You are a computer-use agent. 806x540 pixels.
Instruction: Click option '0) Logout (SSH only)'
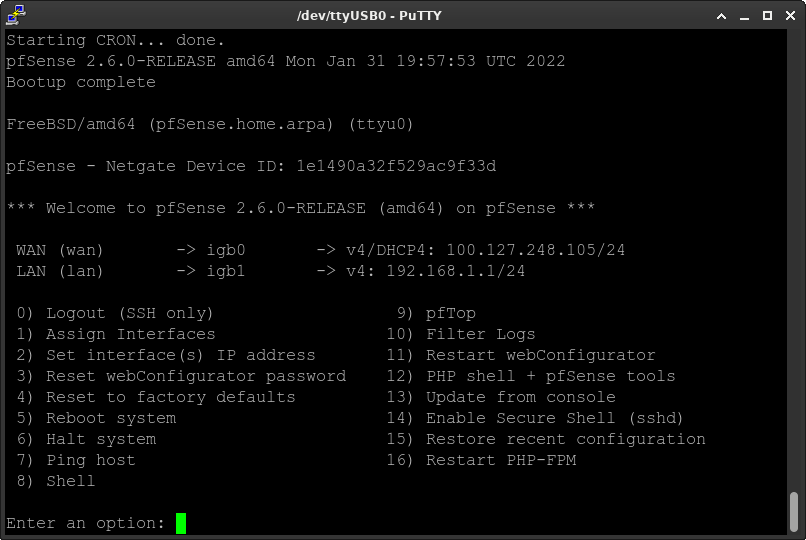pos(115,313)
